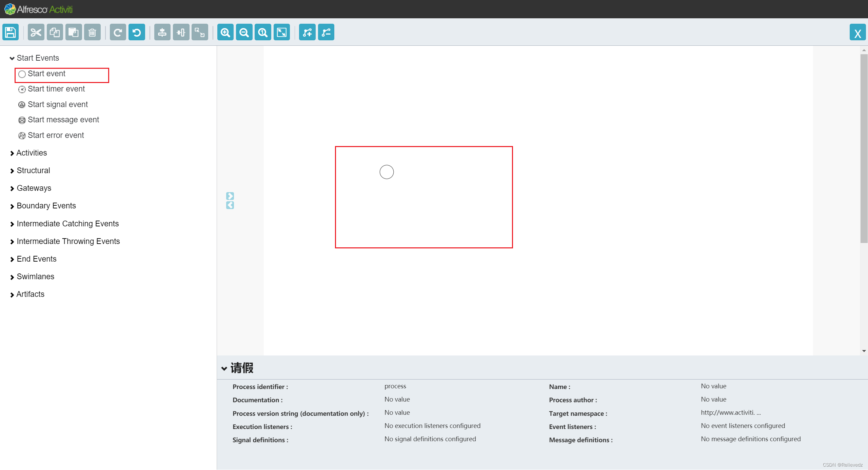Reset zoom to actual size

[263, 33]
